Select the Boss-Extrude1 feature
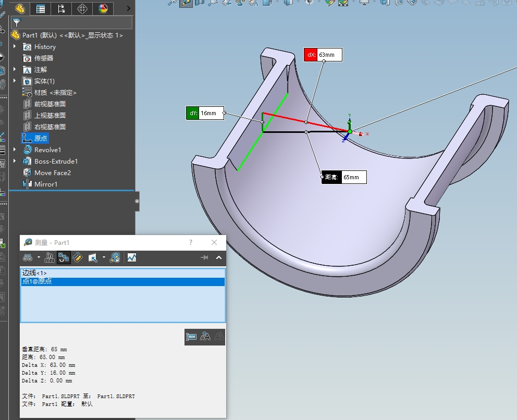The height and width of the screenshot is (420, 517). click(50, 162)
